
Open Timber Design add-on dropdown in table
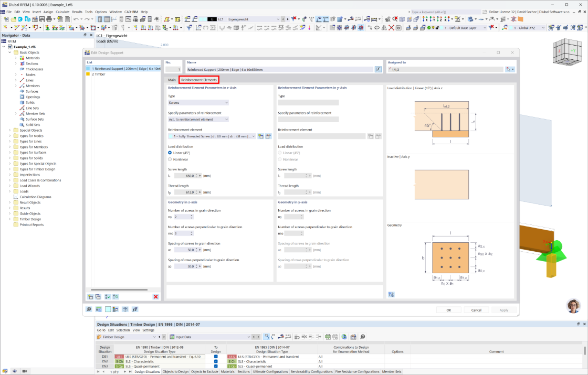(x=127, y=337)
